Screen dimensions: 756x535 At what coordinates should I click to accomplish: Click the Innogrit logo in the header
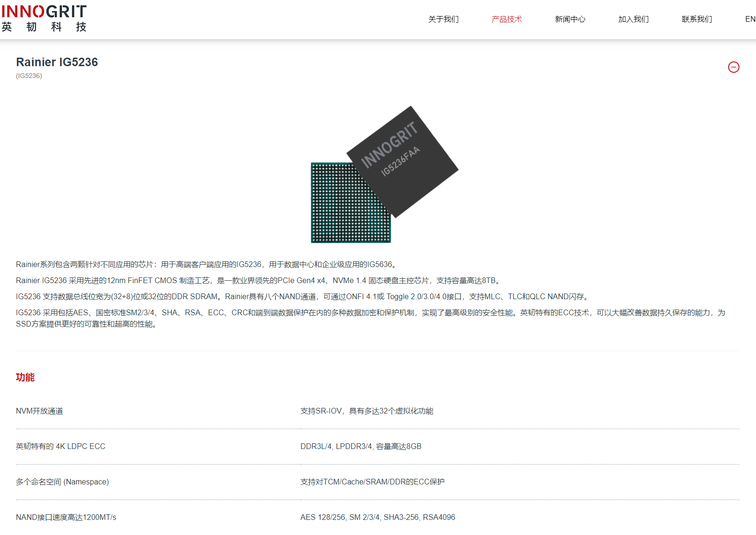[44, 18]
